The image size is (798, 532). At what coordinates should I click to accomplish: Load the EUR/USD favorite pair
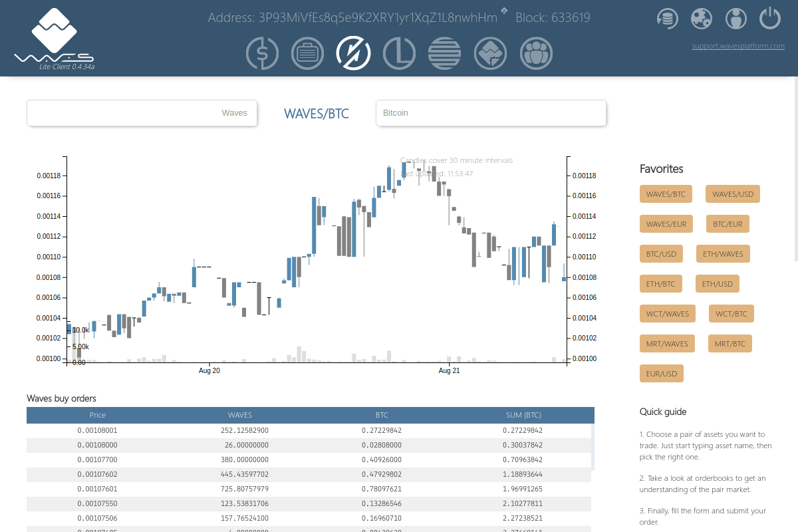(662, 374)
